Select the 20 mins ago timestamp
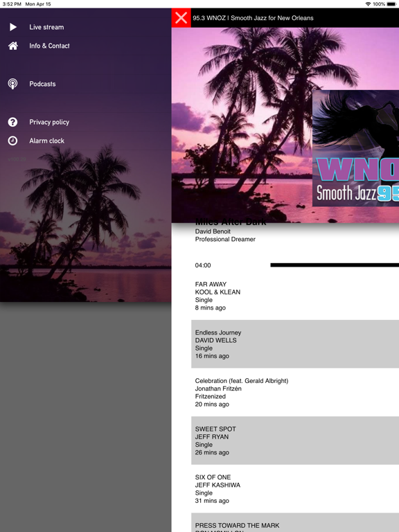This screenshot has height=532, width=399. click(x=212, y=404)
